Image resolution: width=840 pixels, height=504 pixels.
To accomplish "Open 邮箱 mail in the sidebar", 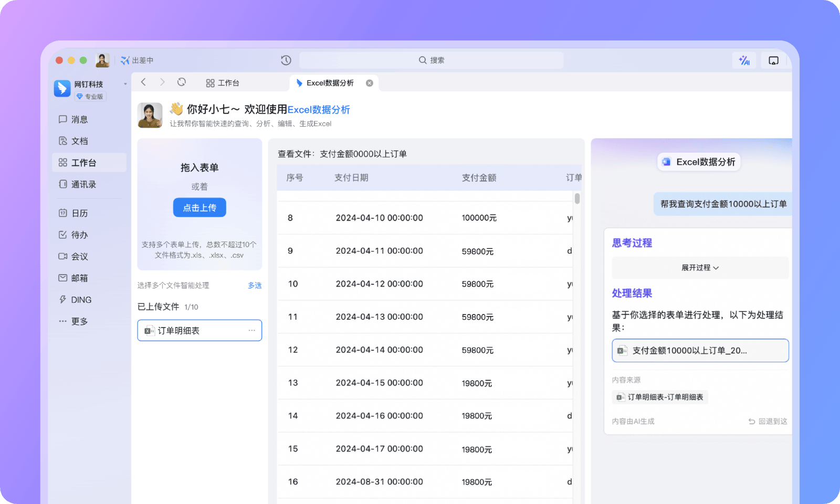I will [x=79, y=278].
